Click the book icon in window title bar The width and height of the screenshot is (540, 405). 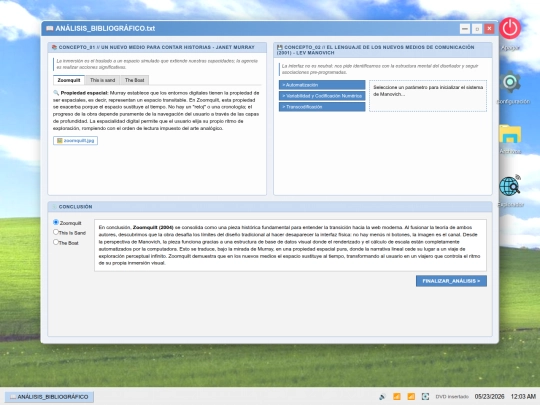coord(50,29)
